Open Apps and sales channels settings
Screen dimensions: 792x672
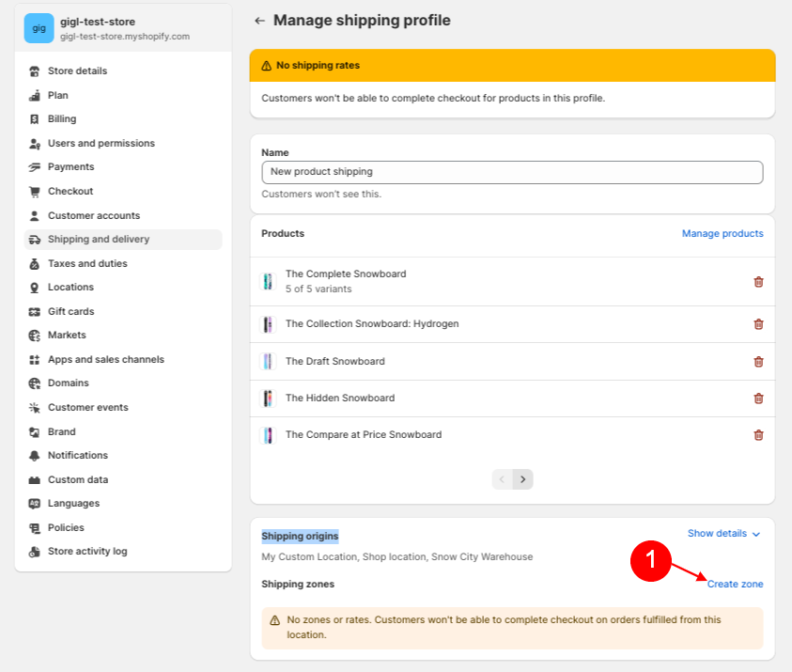[x=105, y=359]
